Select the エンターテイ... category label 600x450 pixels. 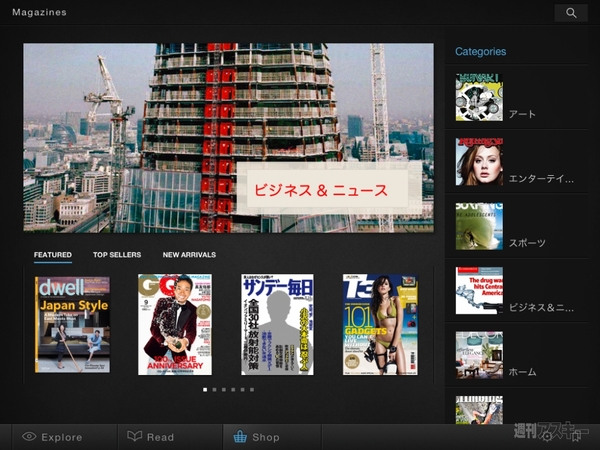coord(541,179)
